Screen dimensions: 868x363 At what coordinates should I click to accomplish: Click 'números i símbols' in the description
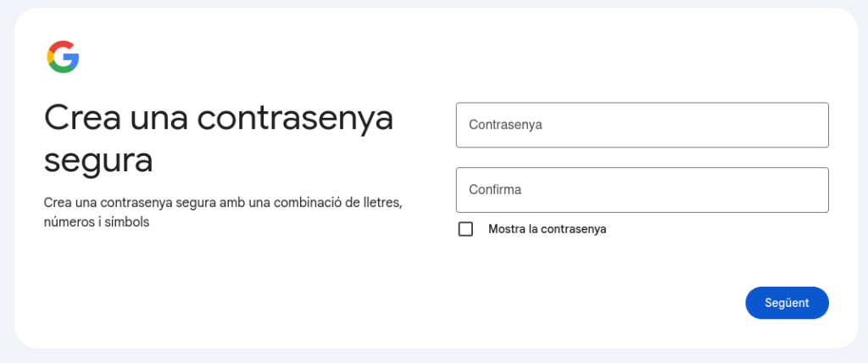(97, 222)
